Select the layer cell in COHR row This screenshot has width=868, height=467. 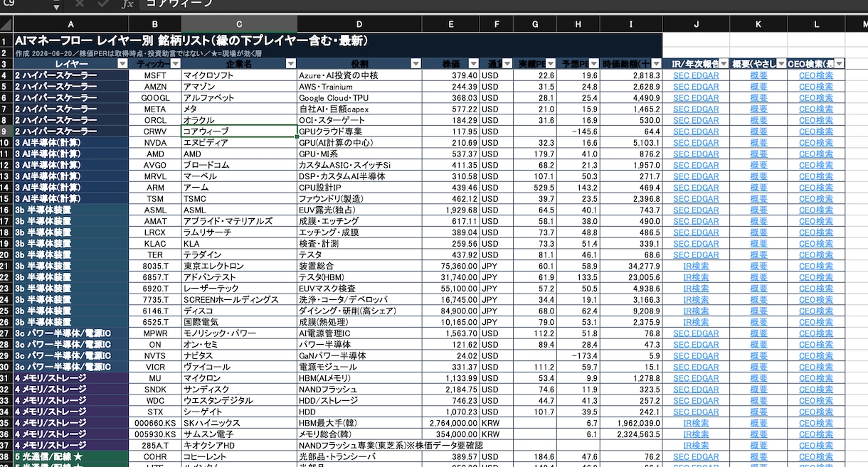click(70, 457)
